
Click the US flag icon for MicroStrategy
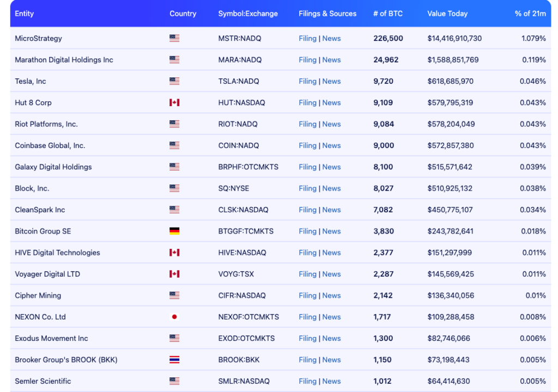click(174, 39)
